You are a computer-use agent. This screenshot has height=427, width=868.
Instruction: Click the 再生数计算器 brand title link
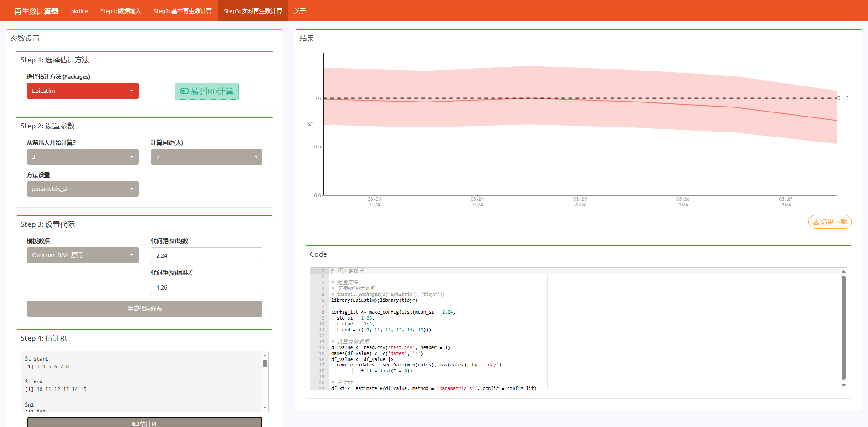[36, 11]
